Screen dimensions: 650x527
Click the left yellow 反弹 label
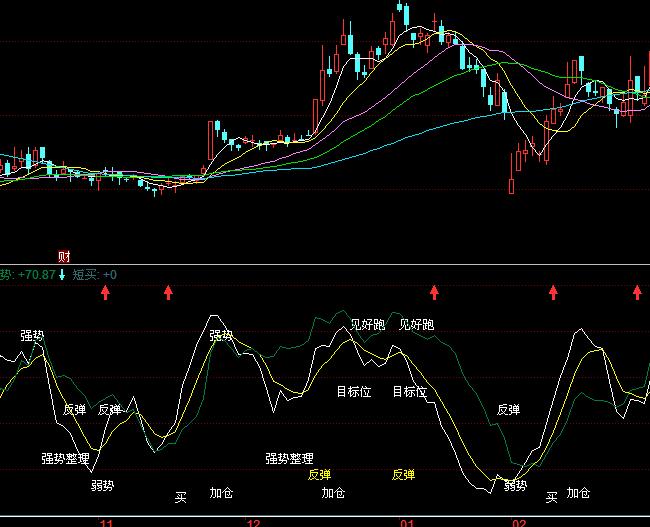(x=319, y=474)
